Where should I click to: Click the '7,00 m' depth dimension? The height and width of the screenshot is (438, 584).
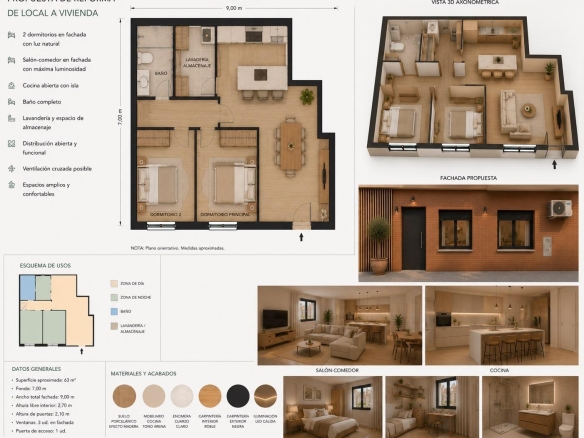[x=120, y=117]
